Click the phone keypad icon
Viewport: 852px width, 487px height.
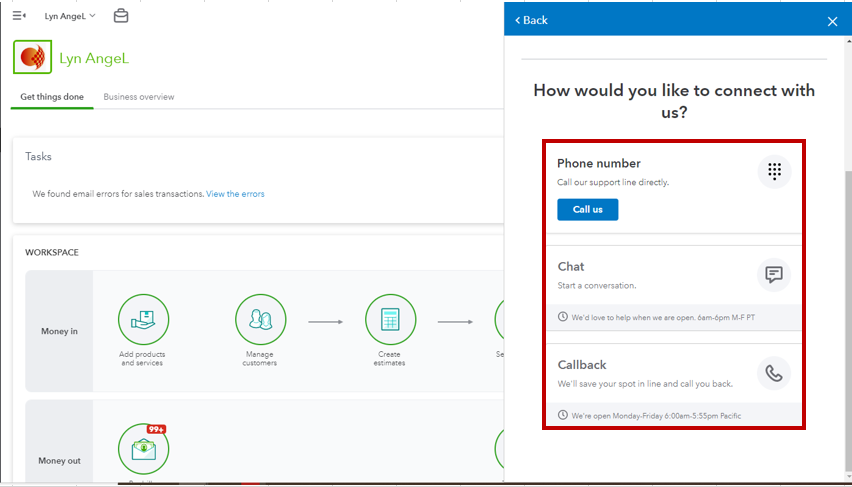point(774,172)
